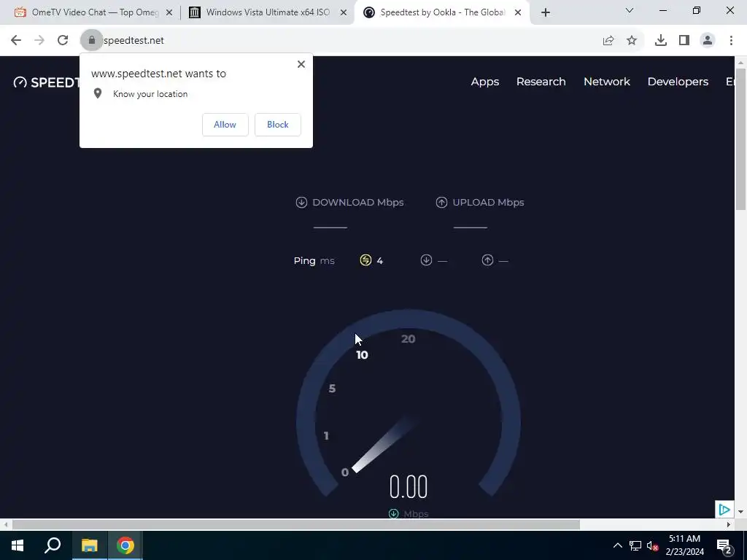Click the location pin icon in popup
This screenshot has height=560, width=747.
click(98, 93)
